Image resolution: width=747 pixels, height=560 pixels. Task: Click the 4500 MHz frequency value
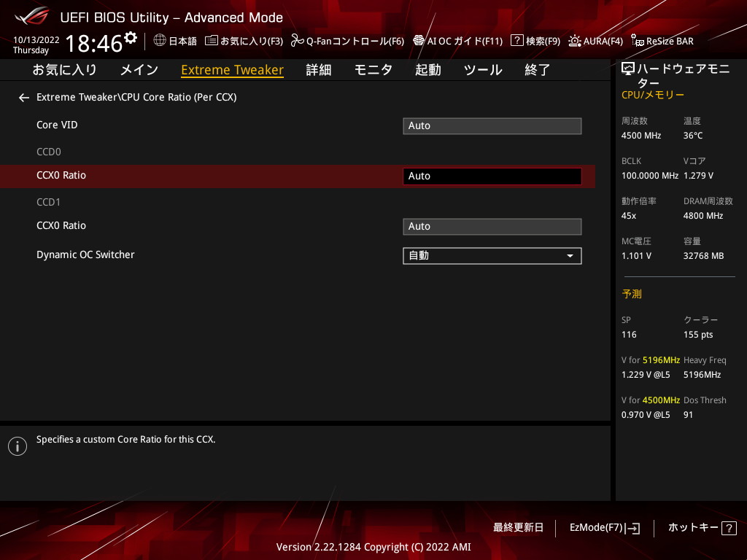coord(640,136)
